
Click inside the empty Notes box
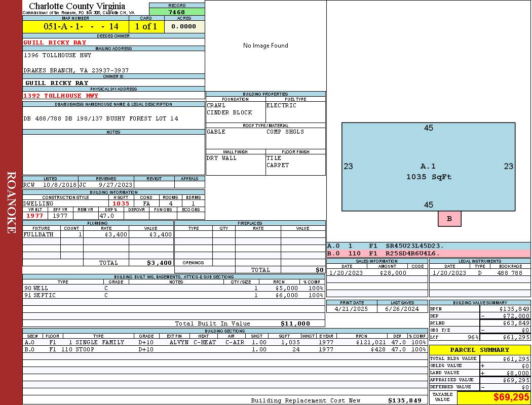click(x=113, y=154)
